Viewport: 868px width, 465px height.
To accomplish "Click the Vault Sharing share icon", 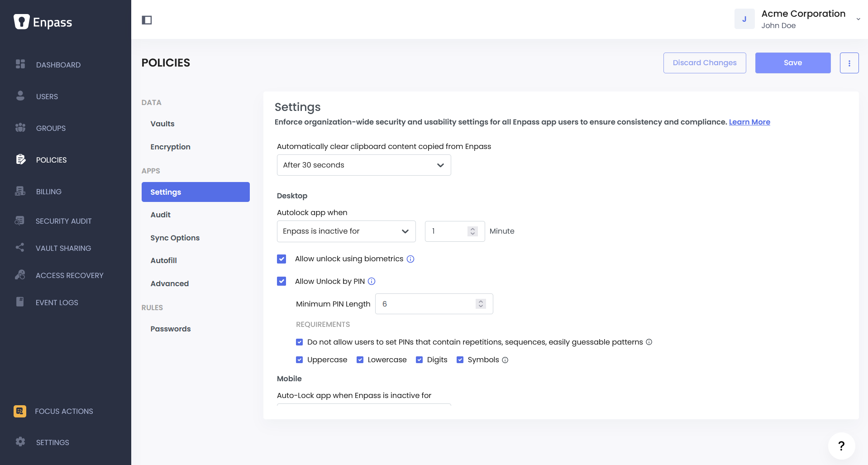I will [x=20, y=248].
